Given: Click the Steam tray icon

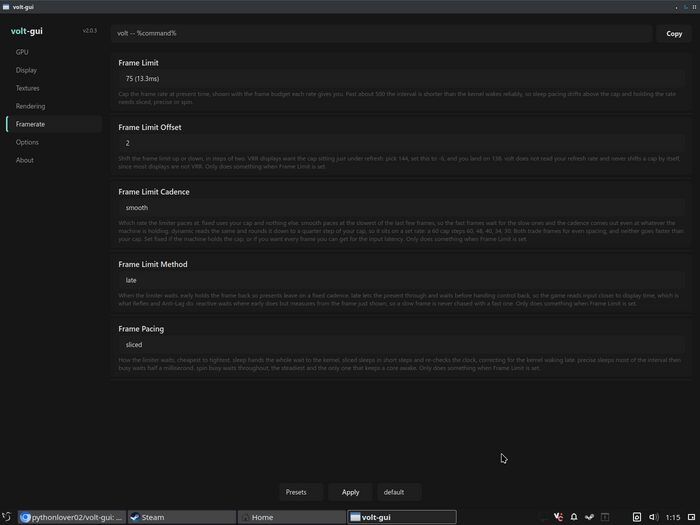Looking at the screenshot, I should [589, 517].
